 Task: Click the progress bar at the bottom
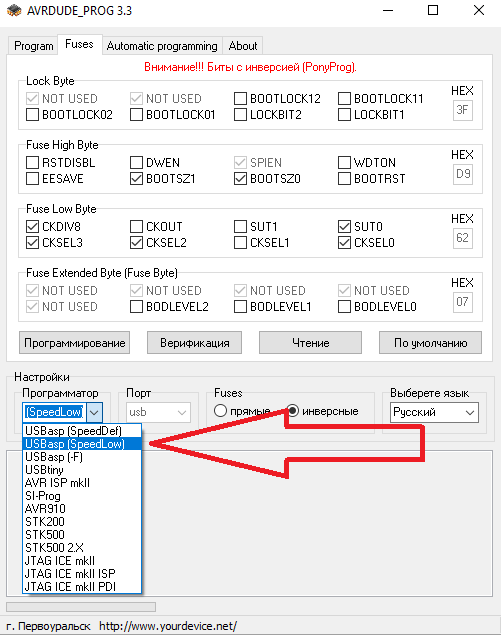81,607
